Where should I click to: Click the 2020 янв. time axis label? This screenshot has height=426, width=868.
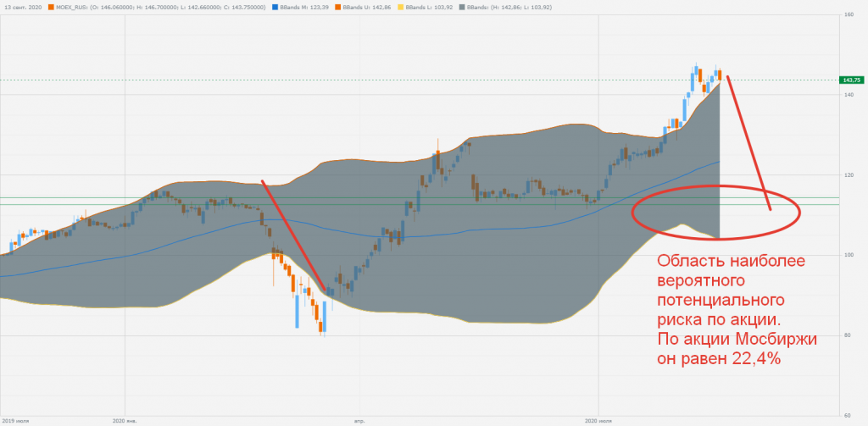pyautogui.click(x=125, y=419)
